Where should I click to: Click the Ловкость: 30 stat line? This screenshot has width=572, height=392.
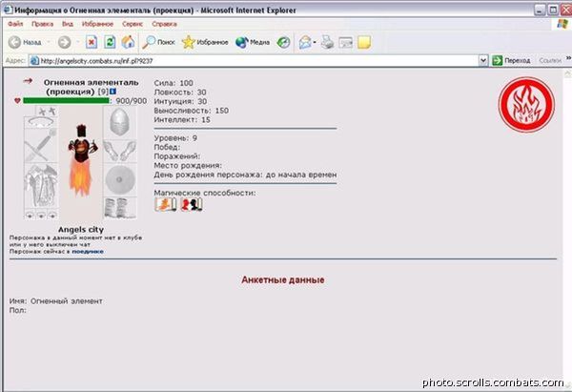click(180, 93)
